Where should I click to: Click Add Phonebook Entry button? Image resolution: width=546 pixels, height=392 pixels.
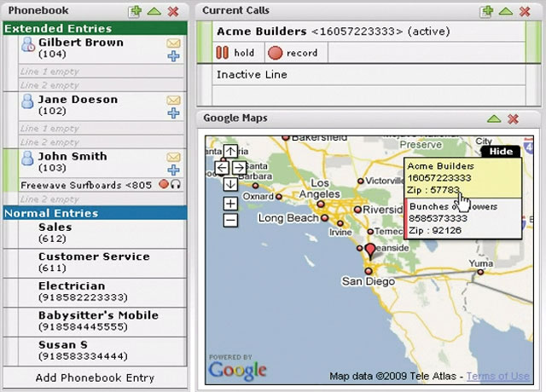(95, 378)
